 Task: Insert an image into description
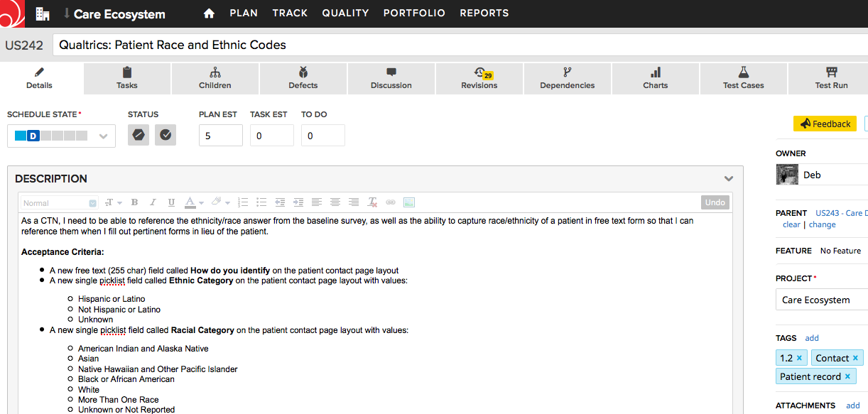coord(409,202)
